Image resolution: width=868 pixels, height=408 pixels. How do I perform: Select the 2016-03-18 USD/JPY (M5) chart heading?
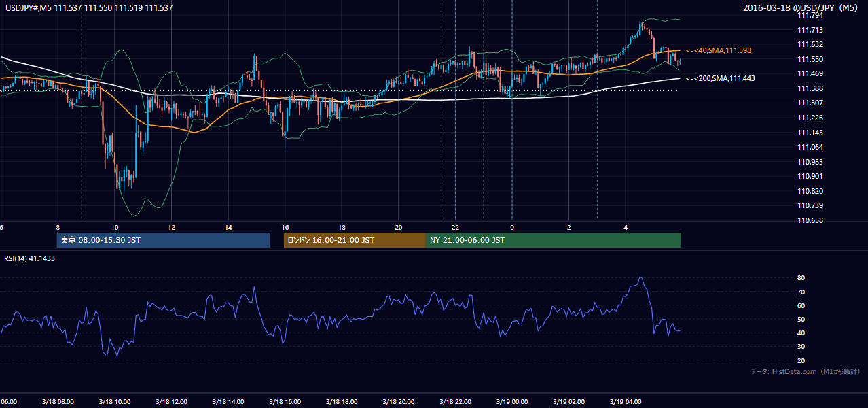801,7
